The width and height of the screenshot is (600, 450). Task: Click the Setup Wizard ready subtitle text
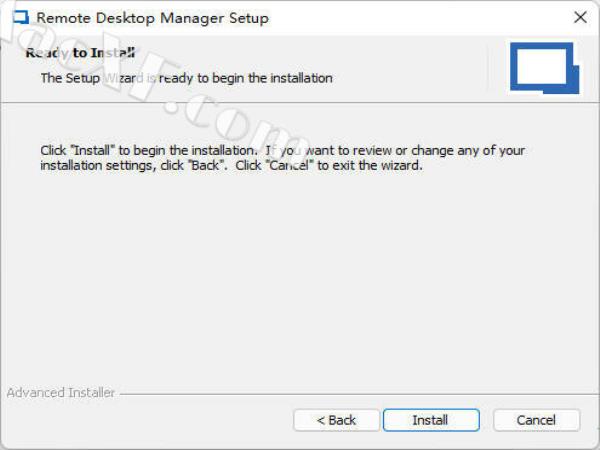[x=186, y=77]
